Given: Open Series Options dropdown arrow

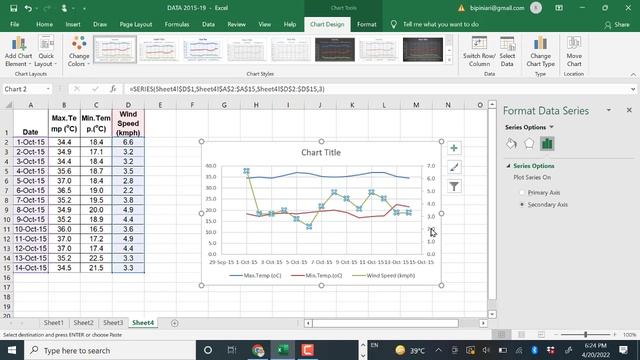Looking at the screenshot, I should click(x=551, y=127).
